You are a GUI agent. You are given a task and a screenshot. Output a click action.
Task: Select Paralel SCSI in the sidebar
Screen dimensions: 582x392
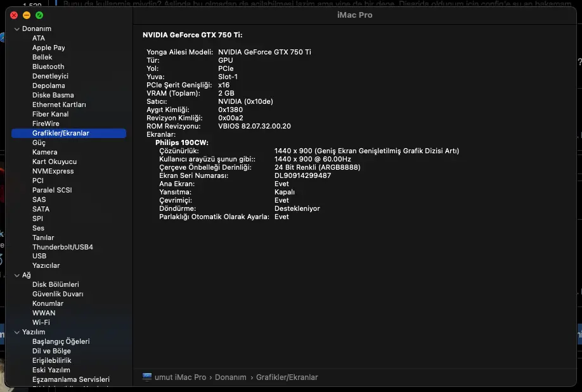[x=52, y=190]
